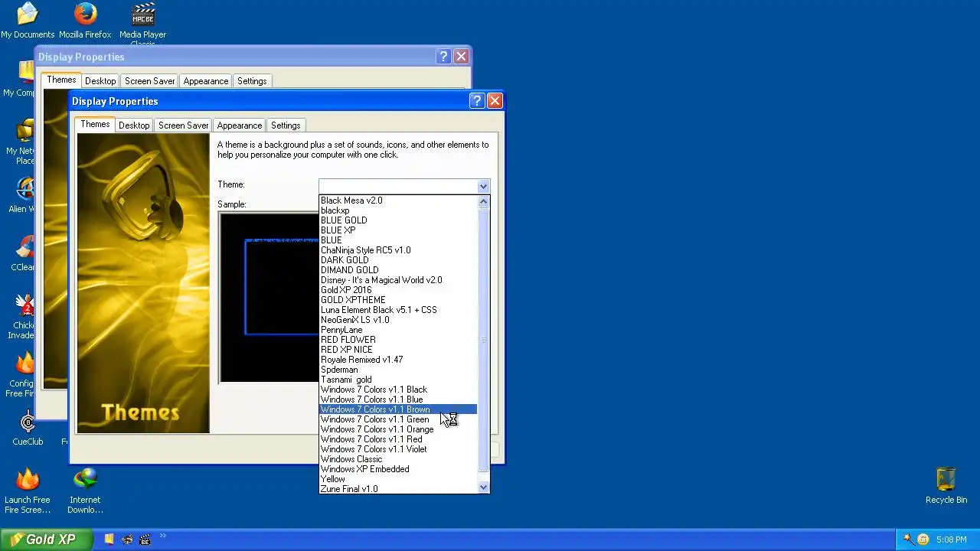Viewport: 980px width, 551px height.
Task: Select Windows 7 Colors v1.1 Red
Action: click(x=398, y=439)
